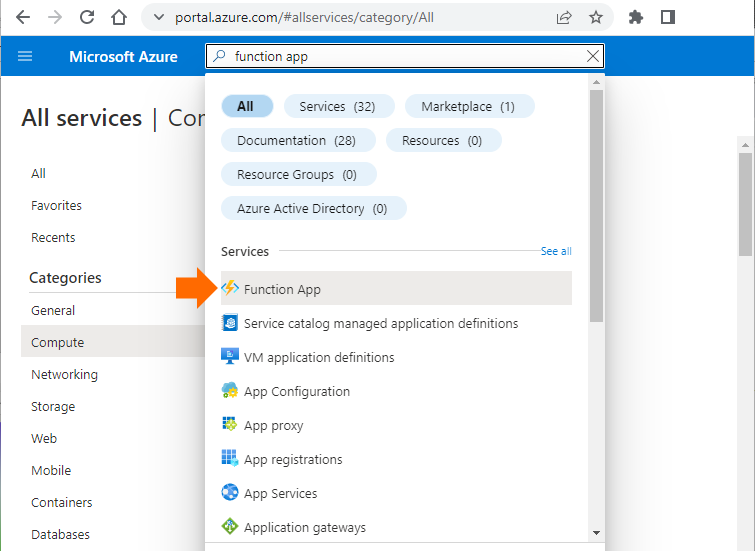Click the search dropdown scrollbar thumb

[597, 206]
